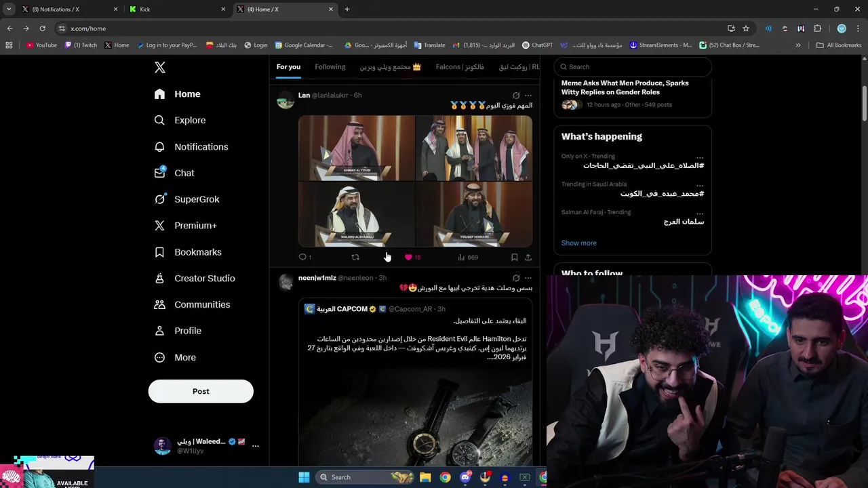The image size is (868, 488).
Task: Open options for Saudi Arabia trend
Action: [700, 184]
